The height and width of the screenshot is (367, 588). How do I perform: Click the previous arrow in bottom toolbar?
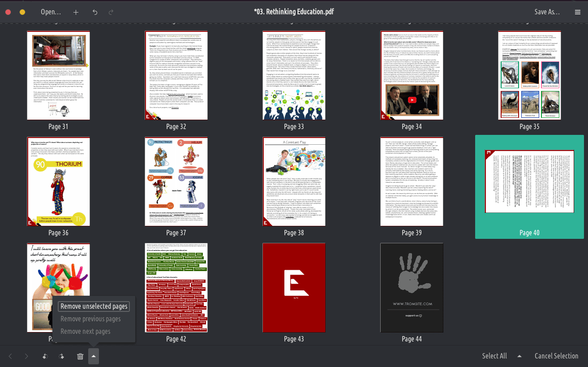click(10, 356)
